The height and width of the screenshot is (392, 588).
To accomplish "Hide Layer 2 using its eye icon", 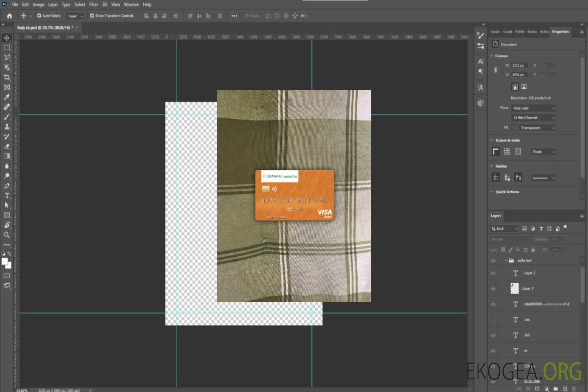I will point(493,273).
